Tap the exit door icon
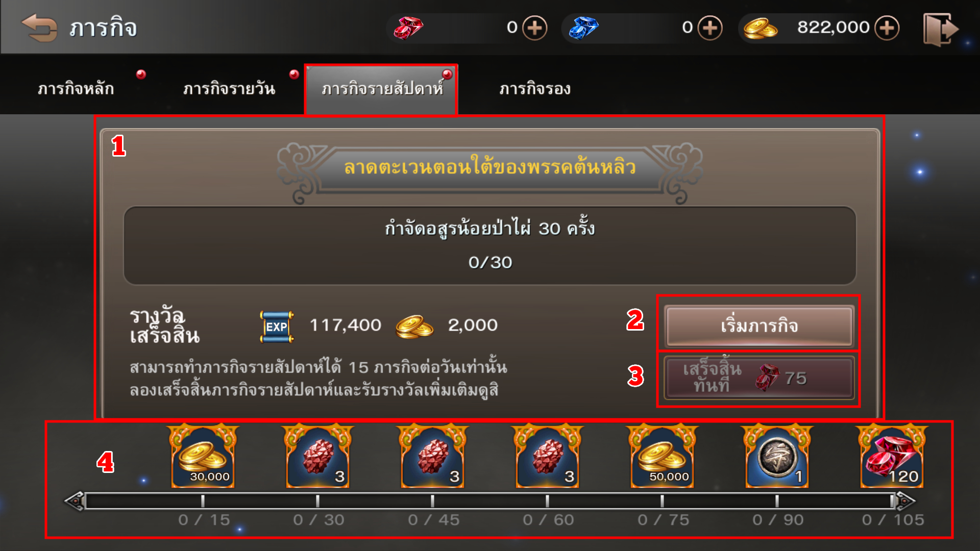 941,30
